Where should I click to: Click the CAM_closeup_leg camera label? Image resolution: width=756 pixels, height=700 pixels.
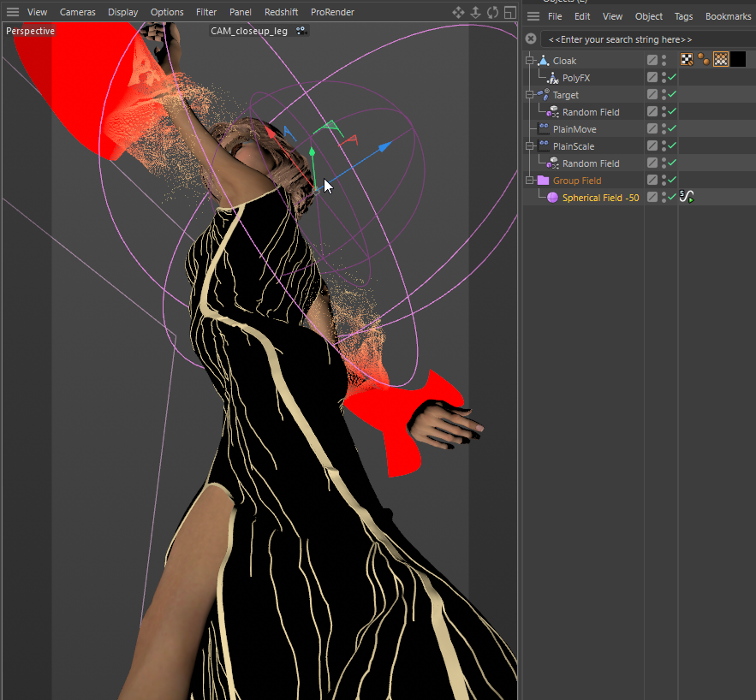tap(249, 31)
